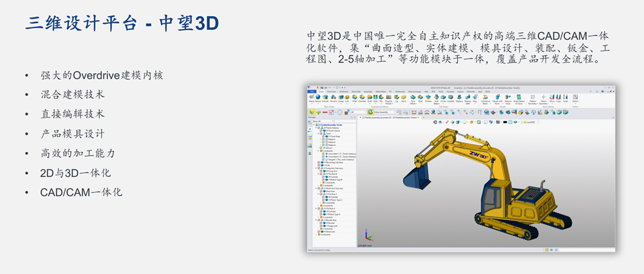The height and width of the screenshot is (274, 644).
Task: Click the Sphere shape tool
Action: point(318,98)
